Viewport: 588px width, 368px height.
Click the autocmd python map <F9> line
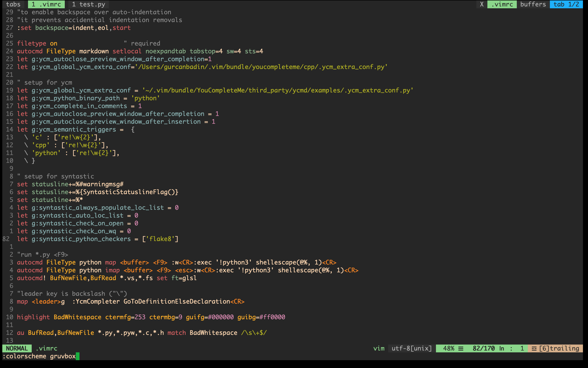[177, 262]
